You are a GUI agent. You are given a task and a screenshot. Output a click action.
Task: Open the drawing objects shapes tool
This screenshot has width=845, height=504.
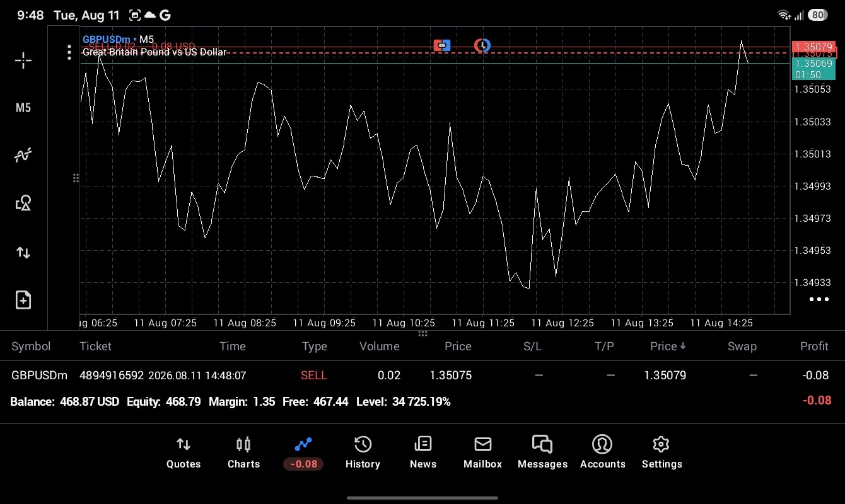[x=23, y=203]
